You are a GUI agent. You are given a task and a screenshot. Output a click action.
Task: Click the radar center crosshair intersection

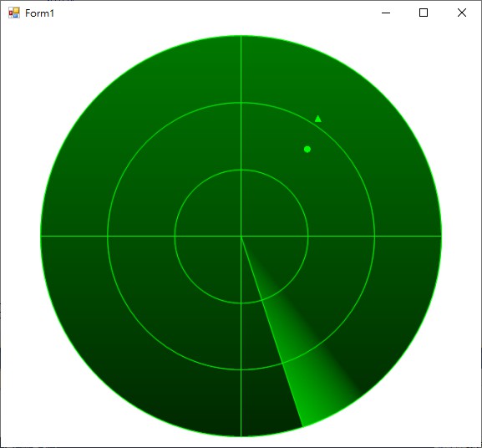[x=241, y=237]
